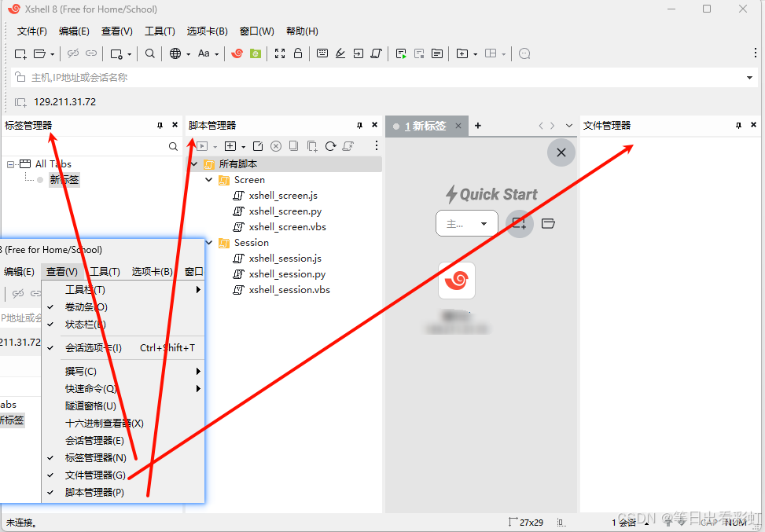
Task: Click the Find magnifier in main toolbar
Action: (x=150, y=53)
